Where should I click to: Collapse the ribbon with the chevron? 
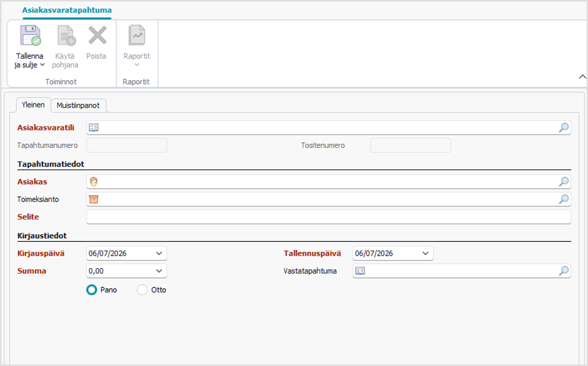tap(582, 77)
